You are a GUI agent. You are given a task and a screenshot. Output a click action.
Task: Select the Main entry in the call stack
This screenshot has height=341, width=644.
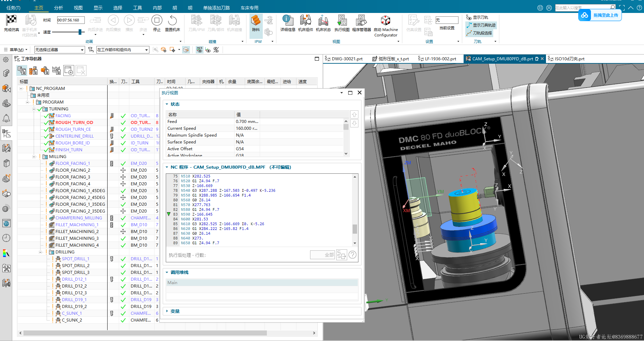pyautogui.click(x=262, y=283)
